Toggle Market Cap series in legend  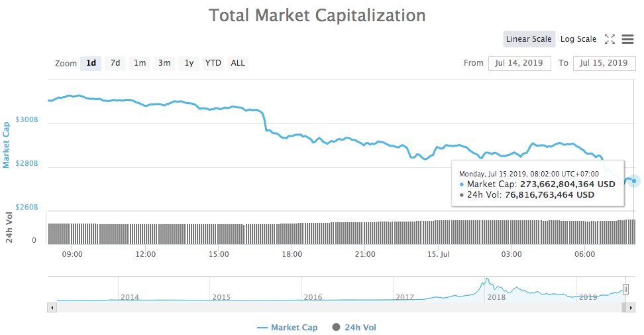point(288,328)
